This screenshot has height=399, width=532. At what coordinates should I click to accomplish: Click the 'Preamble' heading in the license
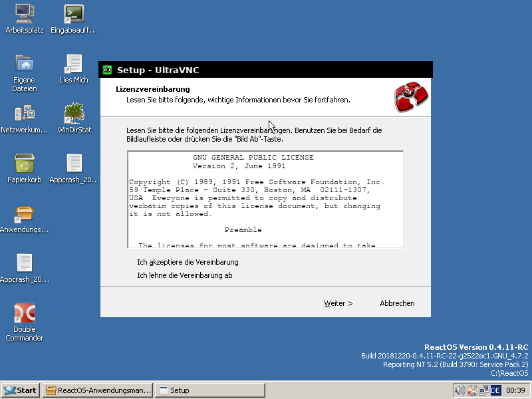click(x=243, y=229)
